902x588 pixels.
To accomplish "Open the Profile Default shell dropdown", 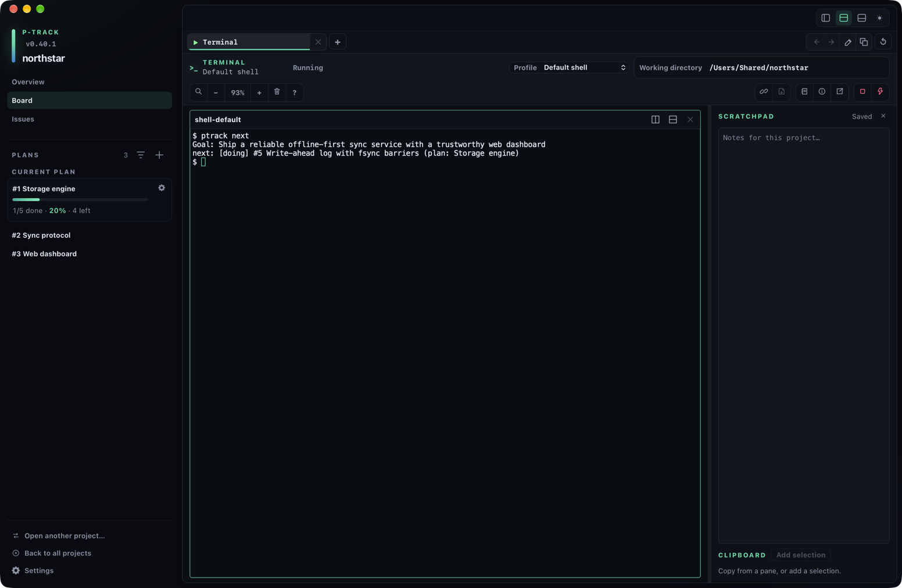I will (x=569, y=68).
